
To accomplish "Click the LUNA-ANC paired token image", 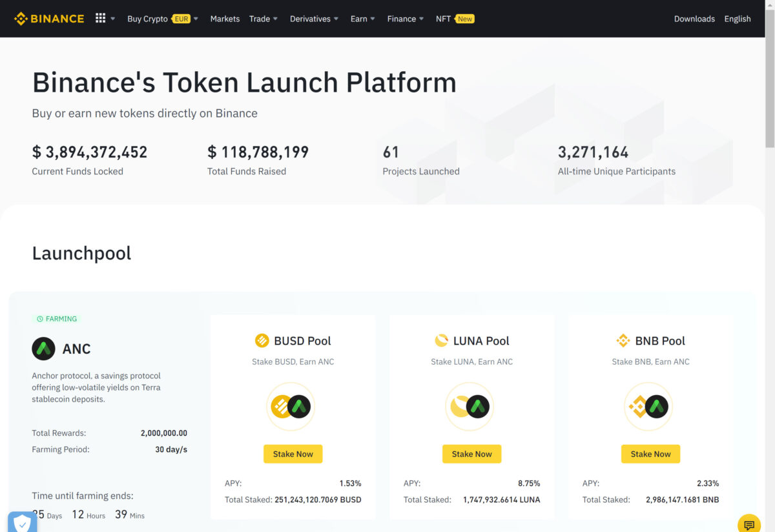I will tap(470, 407).
